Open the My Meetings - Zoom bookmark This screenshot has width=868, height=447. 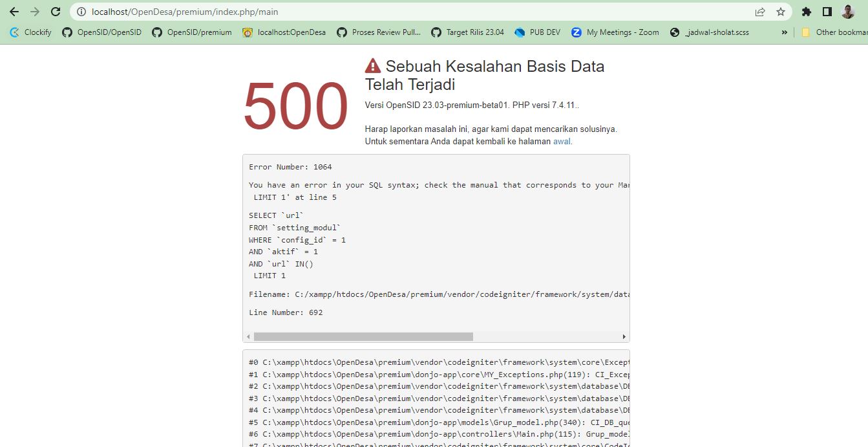(x=615, y=32)
